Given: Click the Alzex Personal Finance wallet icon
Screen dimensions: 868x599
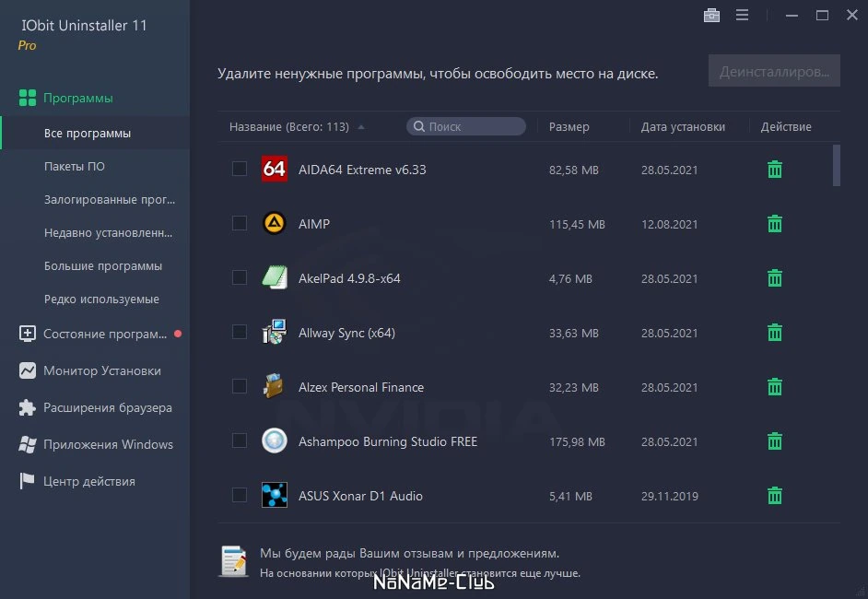Looking at the screenshot, I should 274,386.
